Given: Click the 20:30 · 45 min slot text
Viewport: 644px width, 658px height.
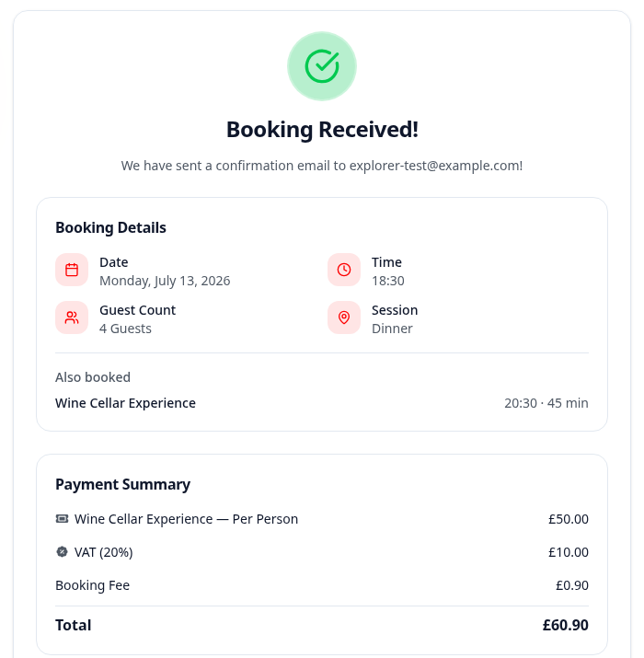Looking at the screenshot, I should coord(546,403).
